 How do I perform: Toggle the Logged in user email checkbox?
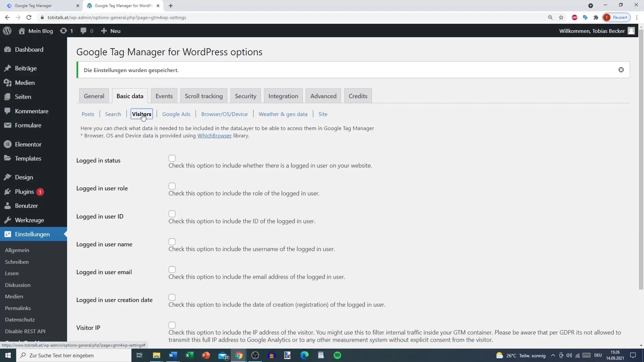click(x=172, y=269)
